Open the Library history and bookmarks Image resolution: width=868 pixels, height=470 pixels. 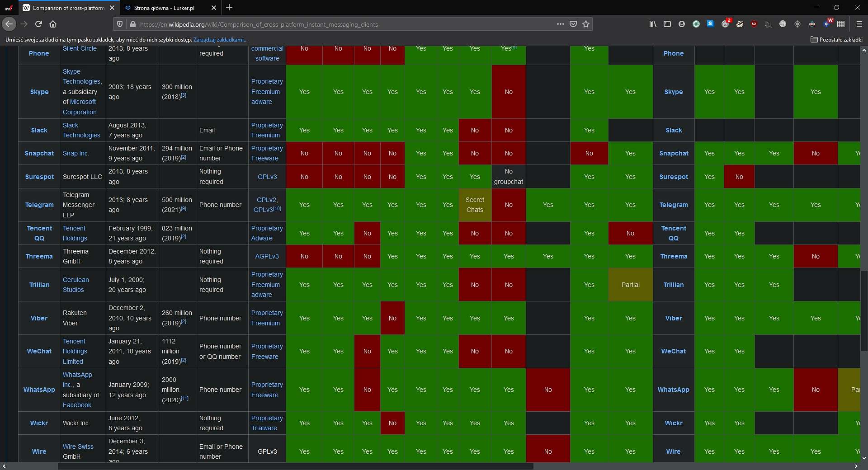[653, 24]
